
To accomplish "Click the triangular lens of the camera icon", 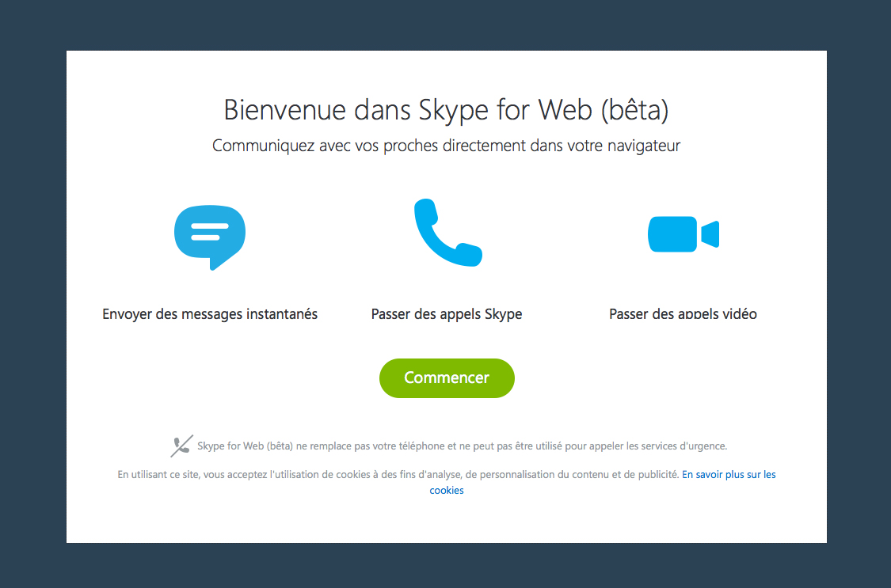I will tap(710, 234).
